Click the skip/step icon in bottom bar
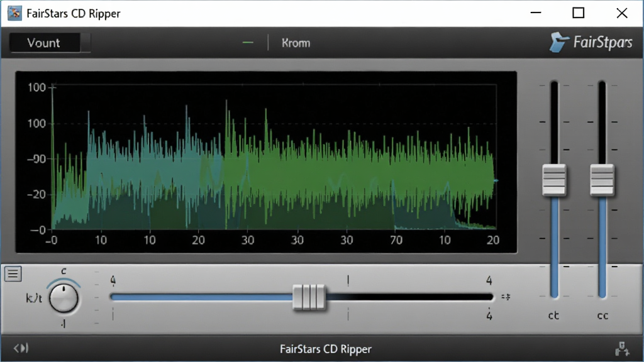 [21, 348]
